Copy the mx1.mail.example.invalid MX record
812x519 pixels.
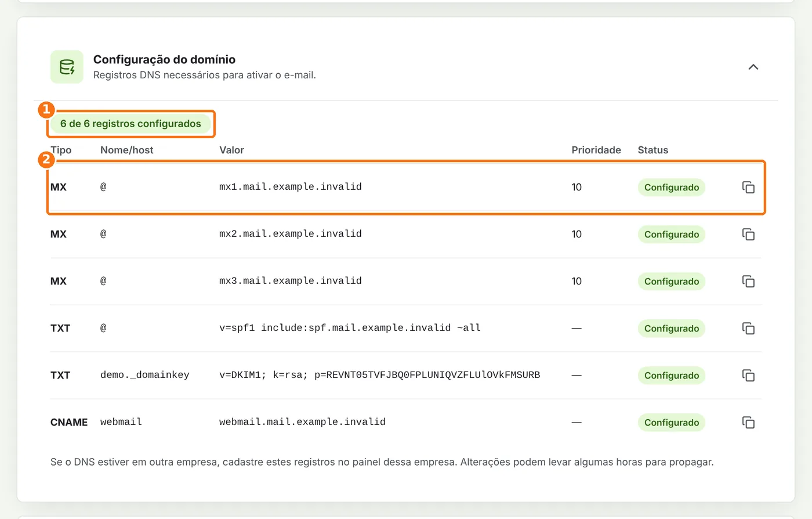pos(748,187)
